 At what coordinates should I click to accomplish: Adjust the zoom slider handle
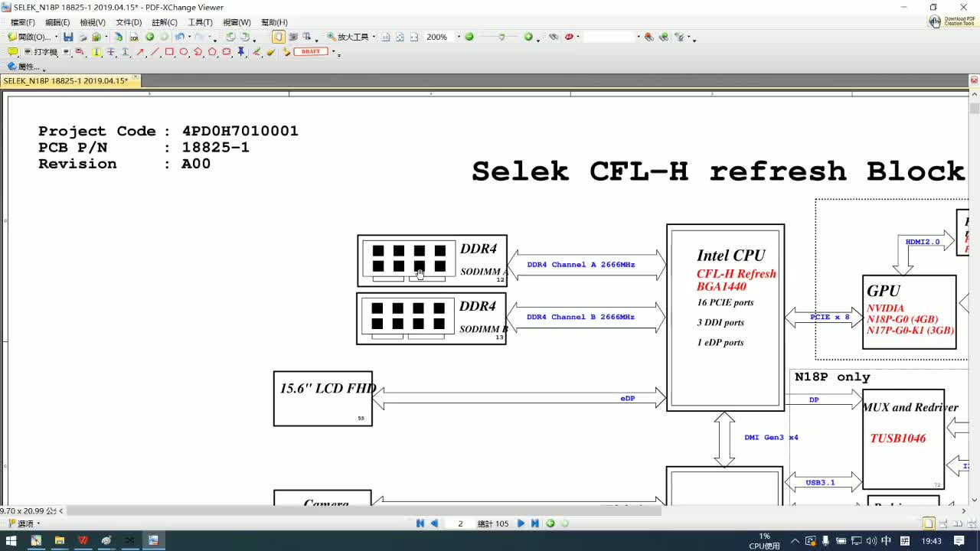[x=501, y=37]
